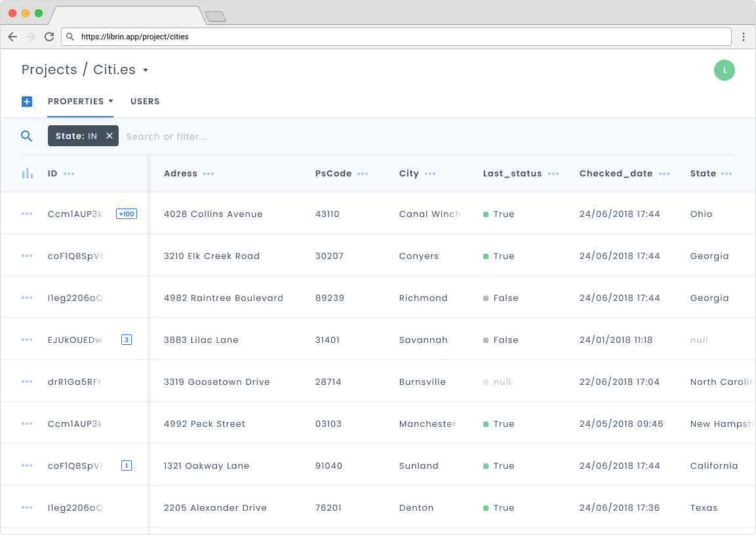The height and width of the screenshot is (535, 756).
Task: Open row menu for 1321 Oakway Lane
Action: [27, 465]
